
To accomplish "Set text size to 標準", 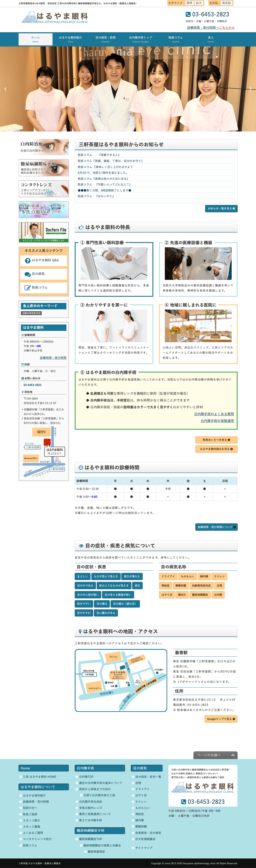I will click(189, 3).
